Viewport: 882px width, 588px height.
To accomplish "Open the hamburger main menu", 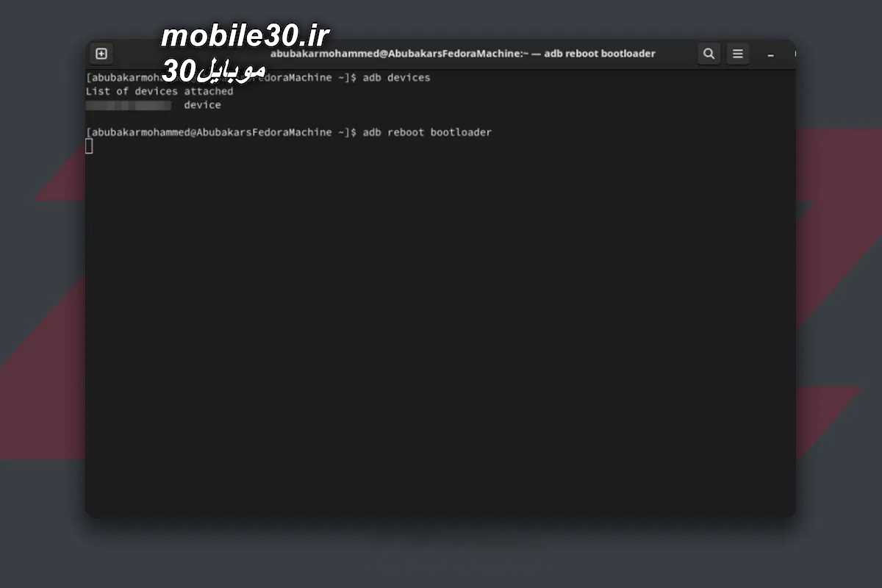I will click(x=738, y=54).
